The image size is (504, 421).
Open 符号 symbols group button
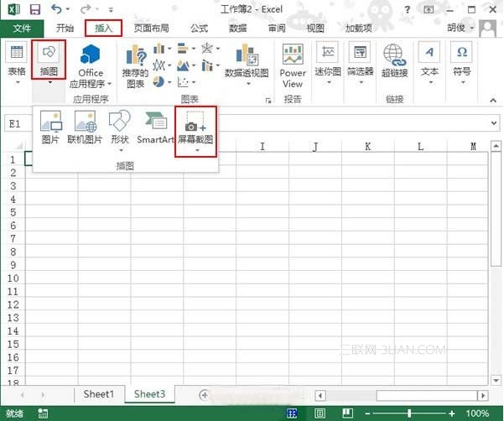coord(462,64)
